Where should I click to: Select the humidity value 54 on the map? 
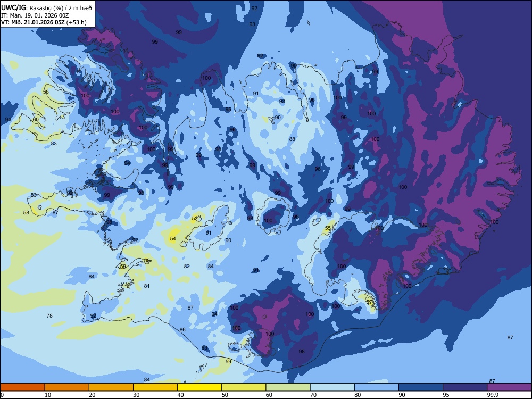(173, 238)
